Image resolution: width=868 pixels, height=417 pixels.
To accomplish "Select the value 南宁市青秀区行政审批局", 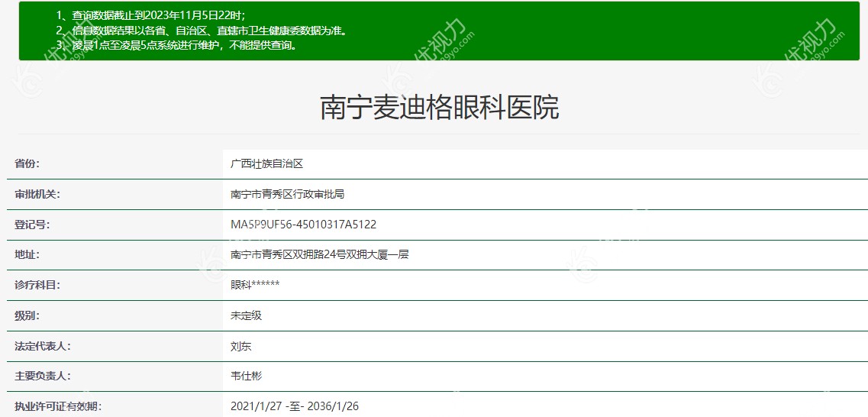I will coord(287,195).
